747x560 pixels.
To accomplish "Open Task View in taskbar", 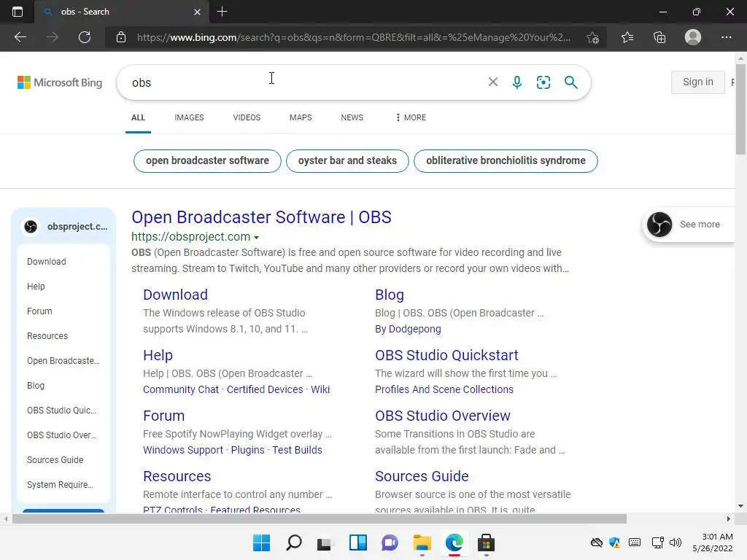I will pyautogui.click(x=325, y=543).
